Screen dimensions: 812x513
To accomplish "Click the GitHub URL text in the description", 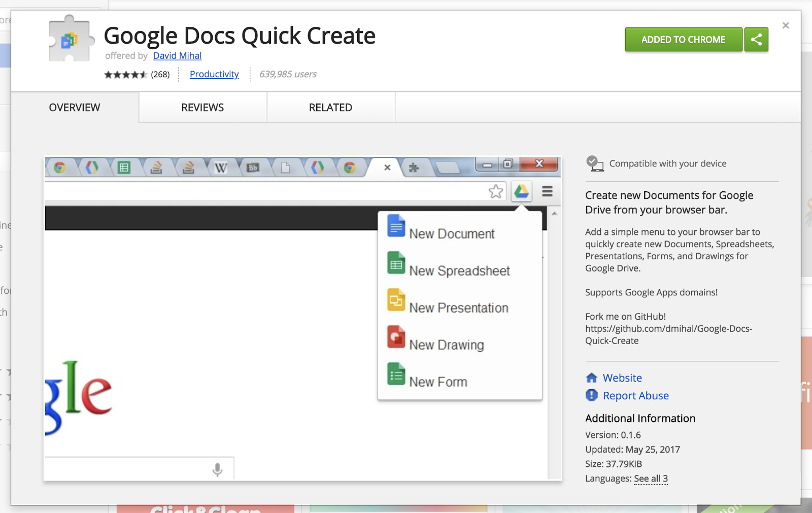I will pos(668,334).
